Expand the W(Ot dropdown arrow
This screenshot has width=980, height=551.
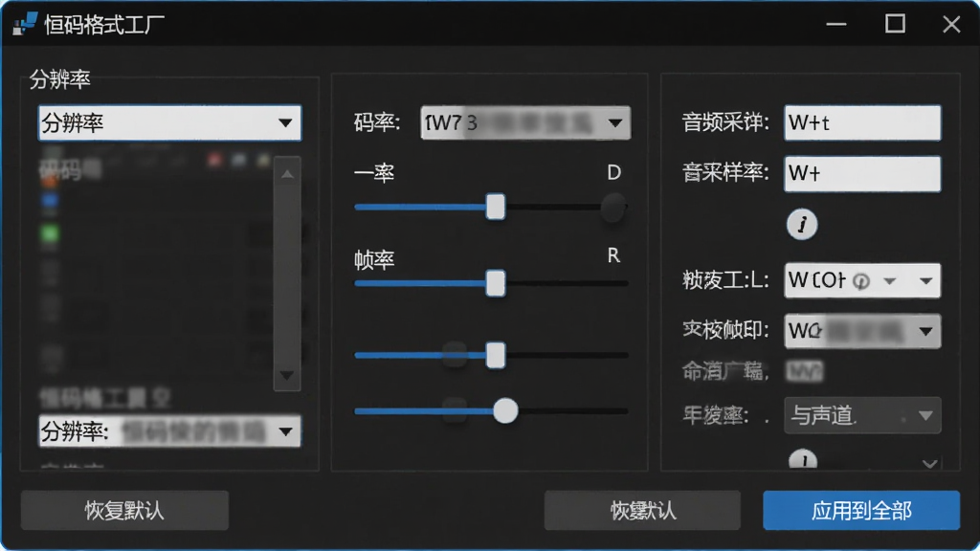926,281
